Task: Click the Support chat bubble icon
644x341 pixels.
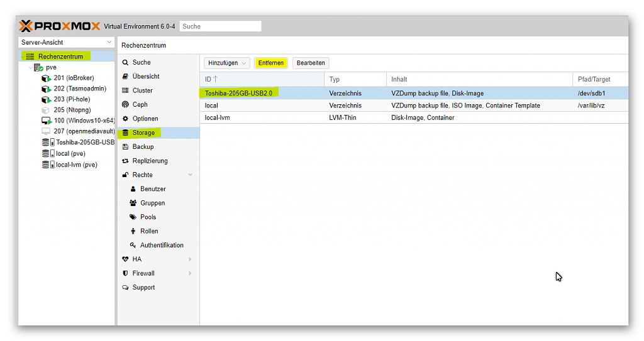Action: [x=125, y=287]
